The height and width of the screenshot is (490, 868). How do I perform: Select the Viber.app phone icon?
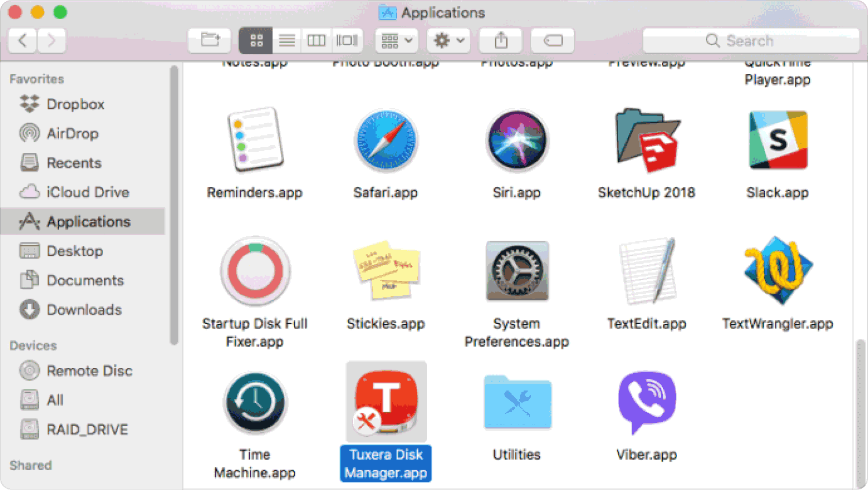click(x=647, y=401)
